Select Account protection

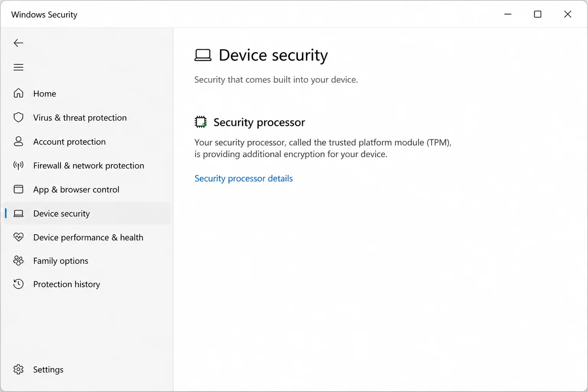coord(69,142)
